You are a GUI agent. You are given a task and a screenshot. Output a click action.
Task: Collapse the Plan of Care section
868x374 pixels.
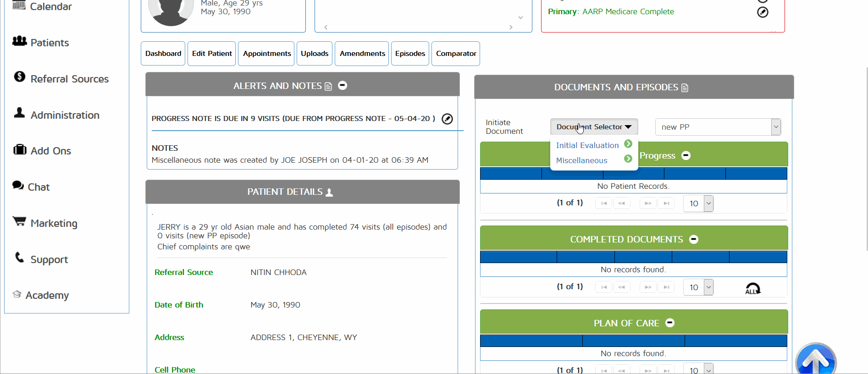click(x=670, y=323)
